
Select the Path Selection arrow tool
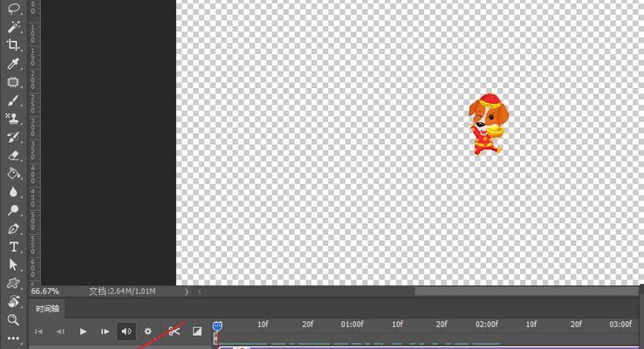coord(13,265)
